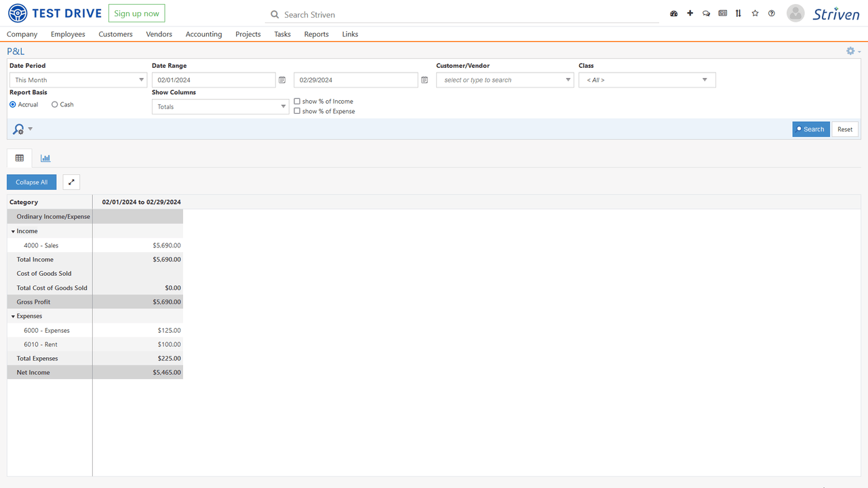Image resolution: width=868 pixels, height=488 pixels.
Task: Open the Show Columns dropdown
Action: (220, 106)
